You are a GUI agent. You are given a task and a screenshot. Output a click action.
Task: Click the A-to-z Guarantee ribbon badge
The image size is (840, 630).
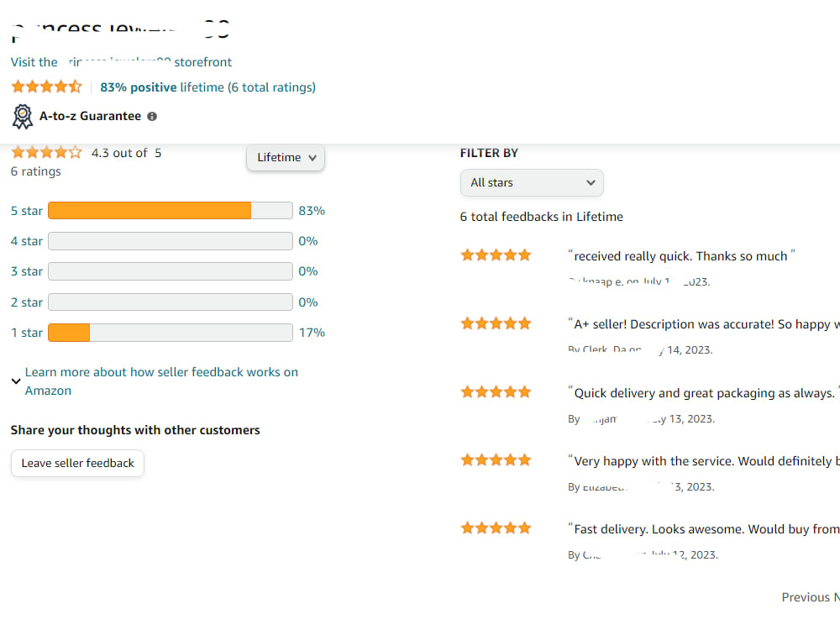click(x=22, y=116)
